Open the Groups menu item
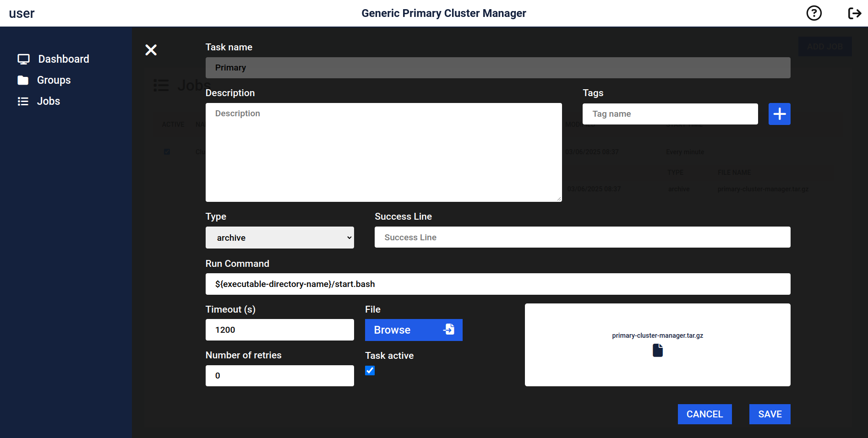Screen dimensions: 868x438 tap(54, 81)
